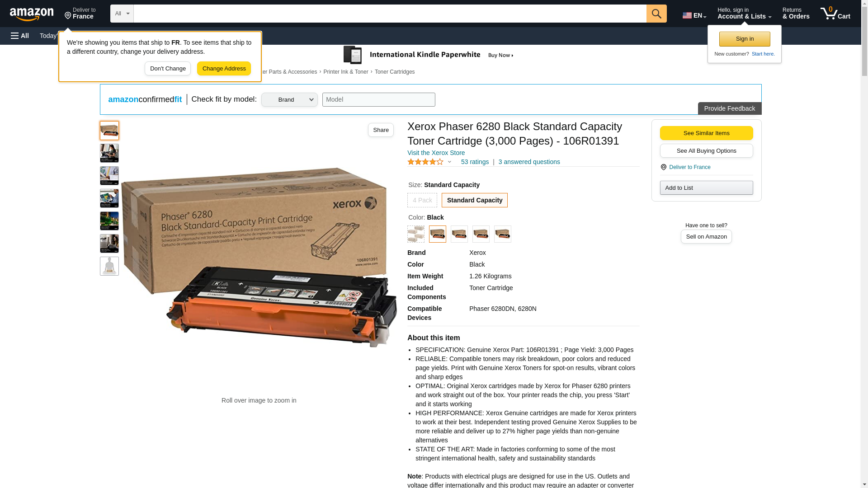Select the first color variant swatch
The image size is (868, 488).
pyautogui.click(x=415, y=234)
